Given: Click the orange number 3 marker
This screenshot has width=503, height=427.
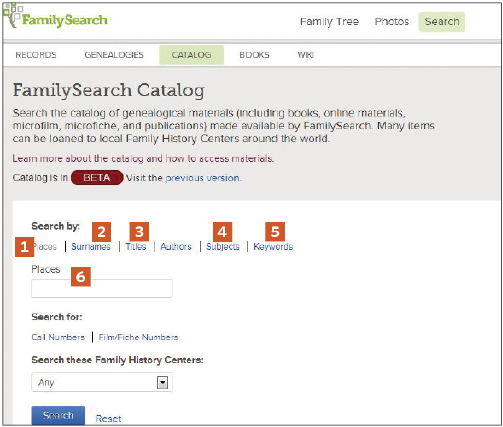Looking at the screenshot, I should 139,232.
